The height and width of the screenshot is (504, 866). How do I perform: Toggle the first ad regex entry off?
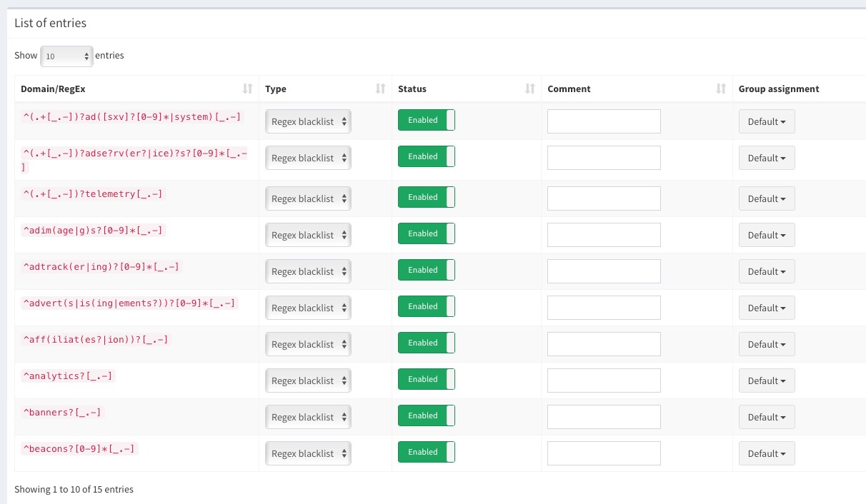(426, 120)
